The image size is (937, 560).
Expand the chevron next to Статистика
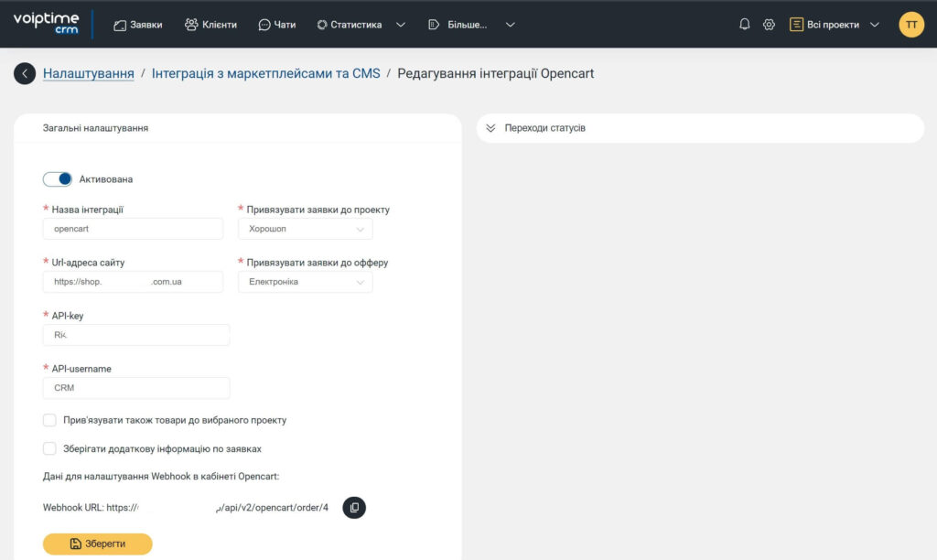[x=401, y=25]
